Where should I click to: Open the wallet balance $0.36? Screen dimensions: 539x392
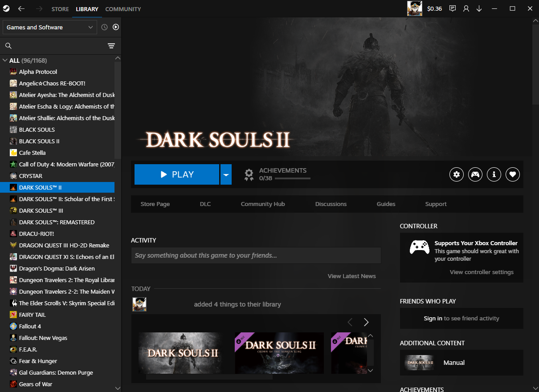click(x=434, y=8)
